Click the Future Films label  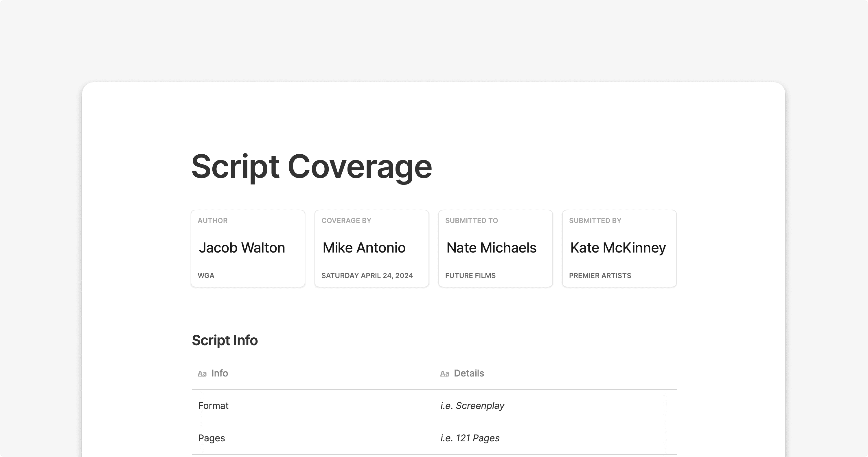tap(470, 275)
